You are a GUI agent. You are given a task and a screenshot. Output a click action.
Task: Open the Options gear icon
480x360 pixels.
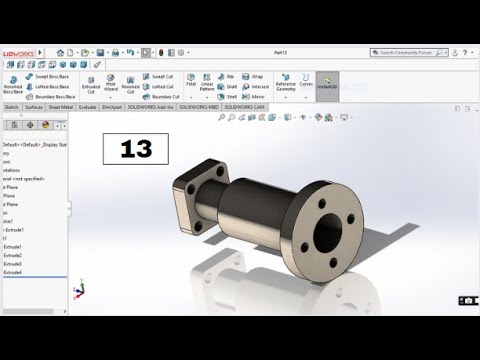[181, 53]
